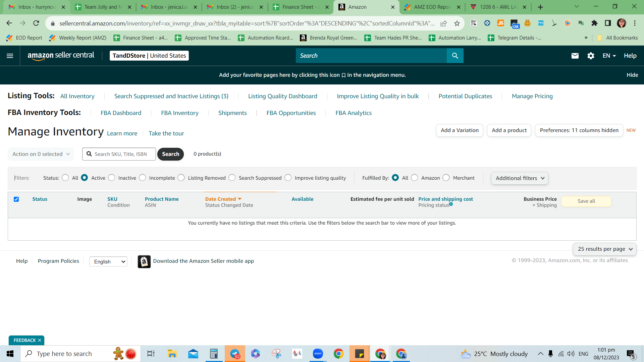Toggle the select-all checkbox in table header

click(x=16, y=199)
